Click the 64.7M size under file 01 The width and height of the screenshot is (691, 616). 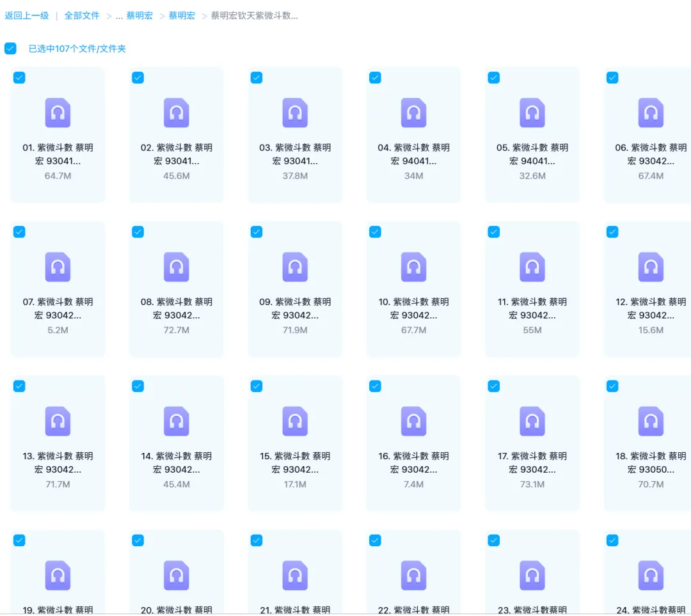[x=58, y=176]
